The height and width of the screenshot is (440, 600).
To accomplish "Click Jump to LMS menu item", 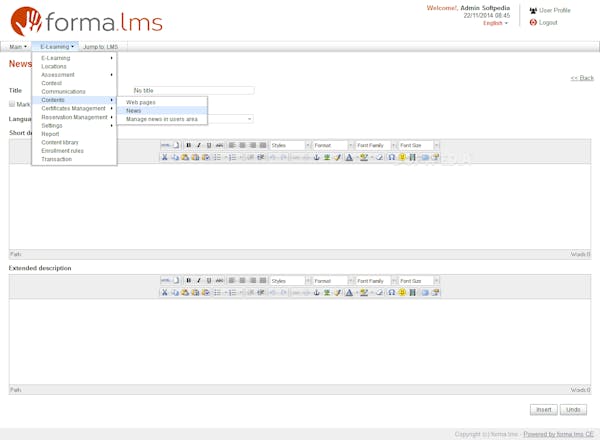I will (100, 47).
